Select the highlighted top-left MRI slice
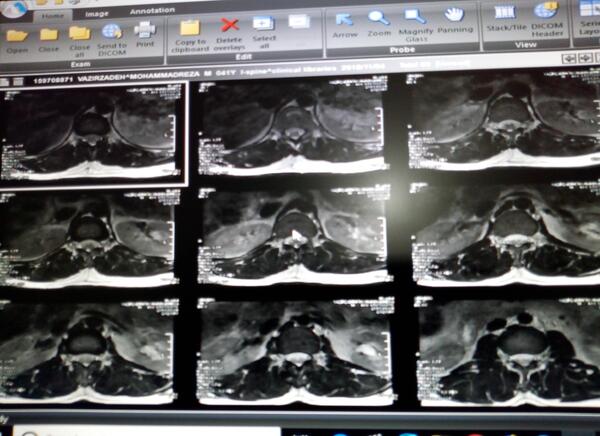The image size is (600, 436). coord(93,134)
